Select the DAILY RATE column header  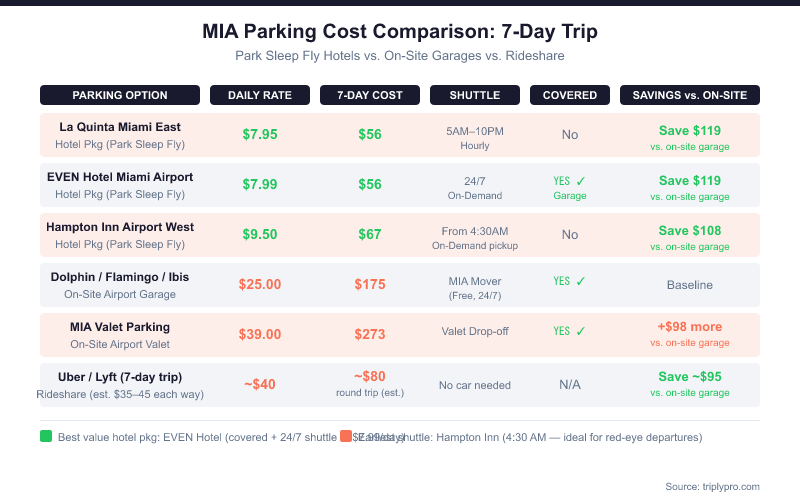[x=260, y=95]
